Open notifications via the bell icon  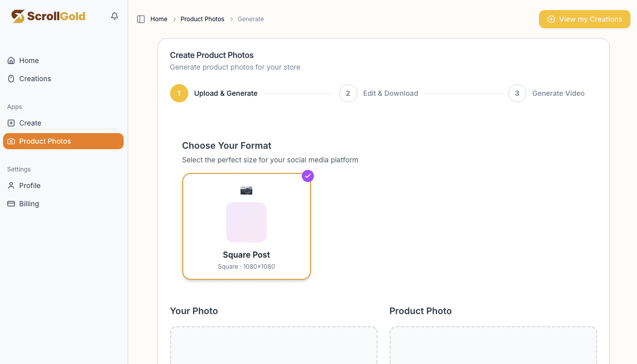[114, 16]
